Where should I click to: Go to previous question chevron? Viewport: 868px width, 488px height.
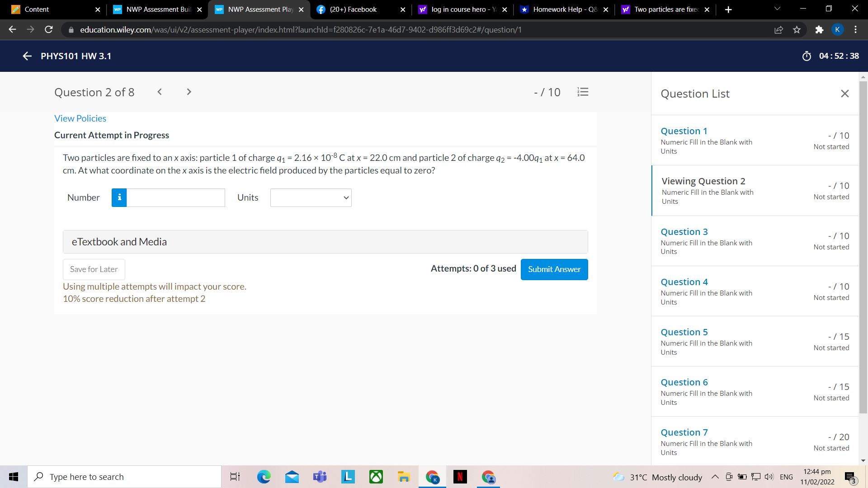click(160, 92)
